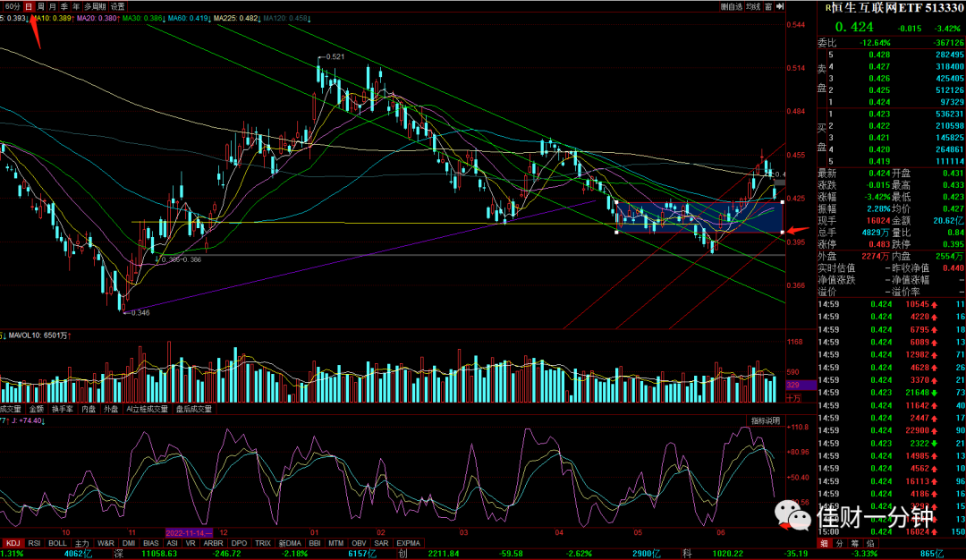This screenshot has width=966, height=560.
Task: Open 指标说明 indicator description
Action: pos(766,420)
